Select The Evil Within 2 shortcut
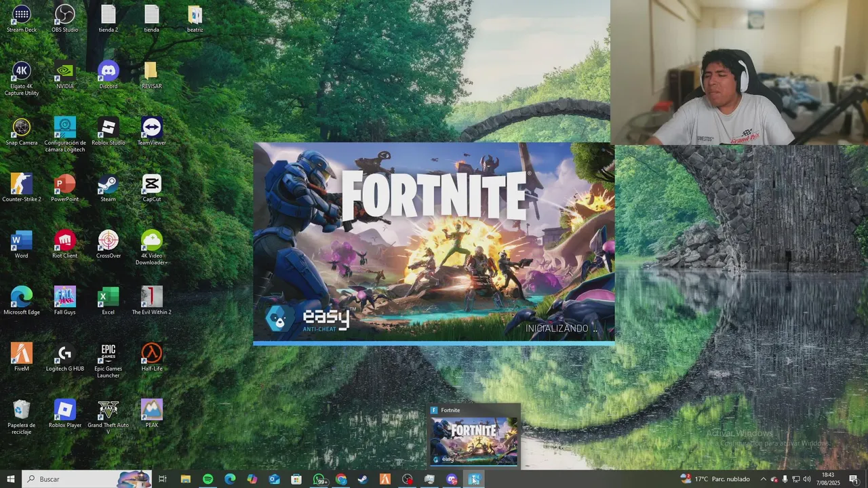Screen dimensions: 868x488 point(152,301)
